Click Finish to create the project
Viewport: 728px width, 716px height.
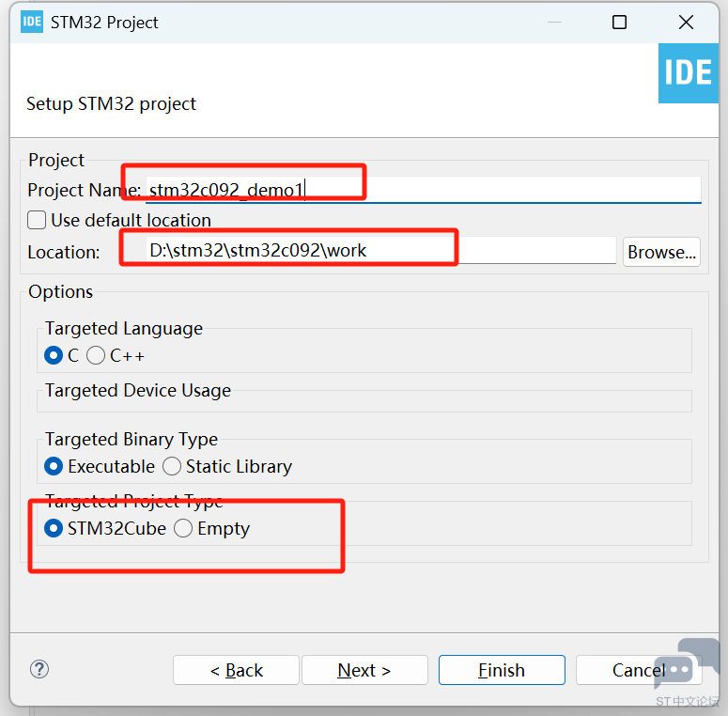click(502, 670)
